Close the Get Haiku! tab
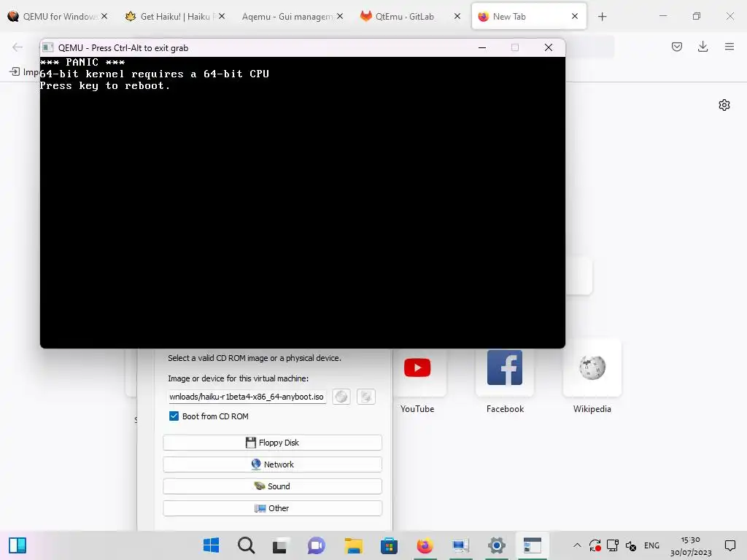 (x=222, y=16)
